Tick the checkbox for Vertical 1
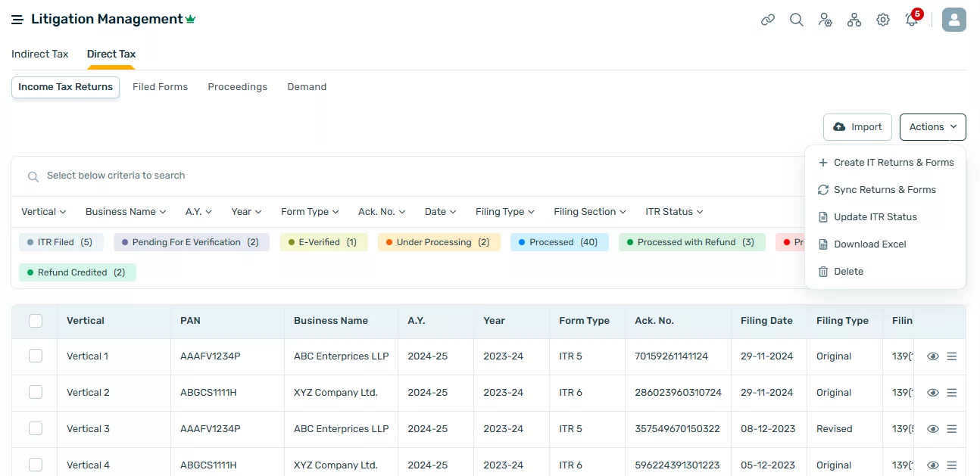Screen dimensions: 980x476 click(36, 356)
